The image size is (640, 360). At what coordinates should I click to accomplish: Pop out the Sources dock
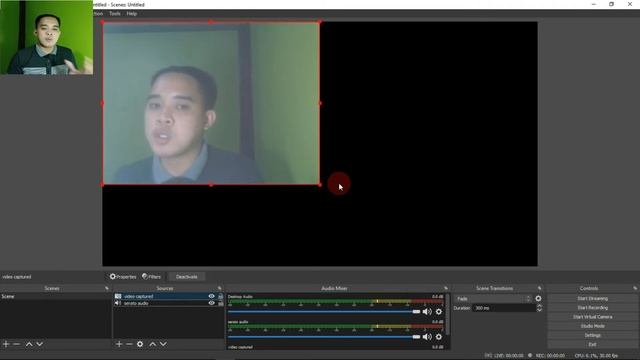point(220,288)
